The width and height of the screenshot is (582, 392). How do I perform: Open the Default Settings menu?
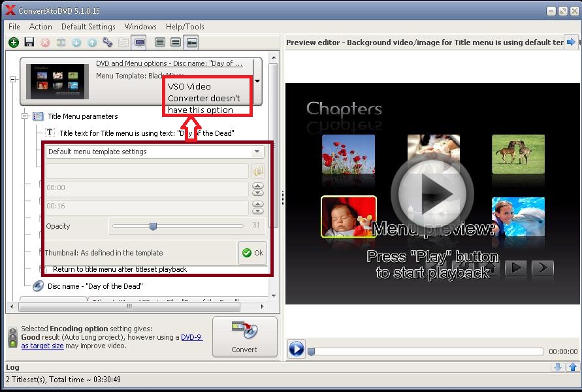[88, 26]
